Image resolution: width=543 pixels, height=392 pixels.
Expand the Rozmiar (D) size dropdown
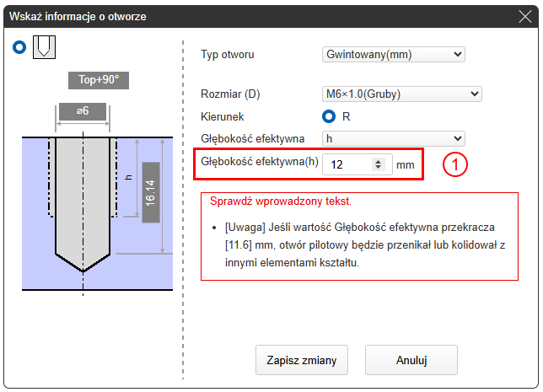point(394,95)
